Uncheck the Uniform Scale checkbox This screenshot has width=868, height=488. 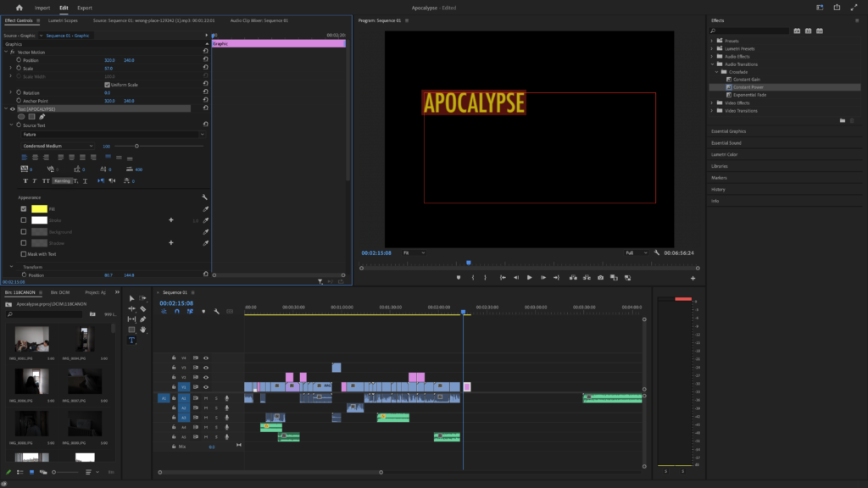click(x=107, y=85)
